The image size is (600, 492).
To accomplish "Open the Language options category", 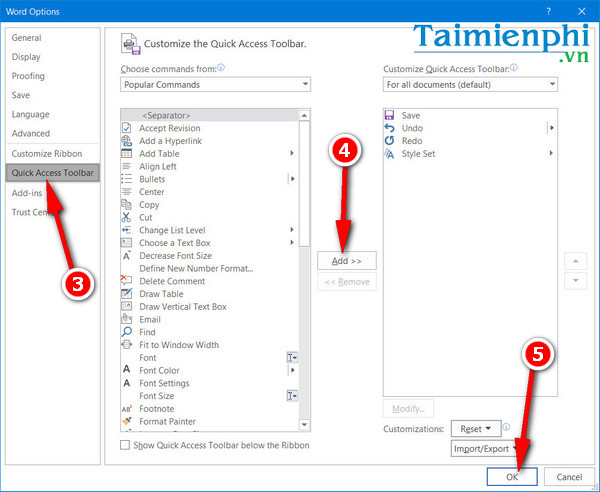I will [x=31, y=114].
